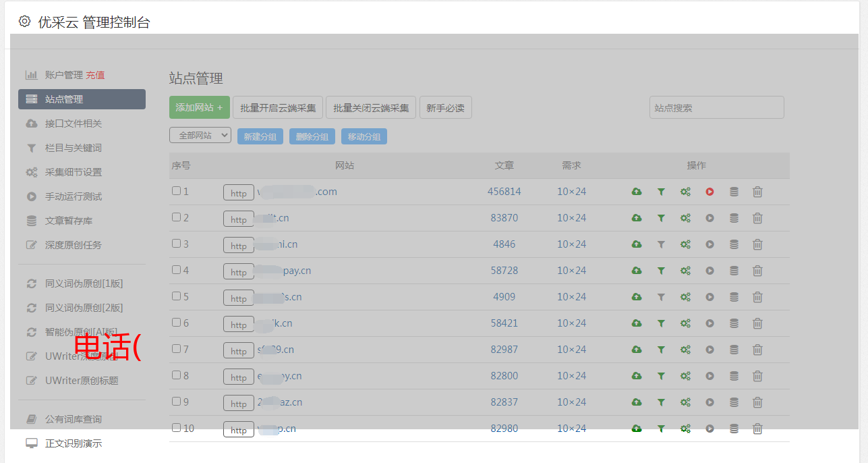868x463 pixels.
Task: Click cloud upload icon in row 6
Action: tap(637, 323)
